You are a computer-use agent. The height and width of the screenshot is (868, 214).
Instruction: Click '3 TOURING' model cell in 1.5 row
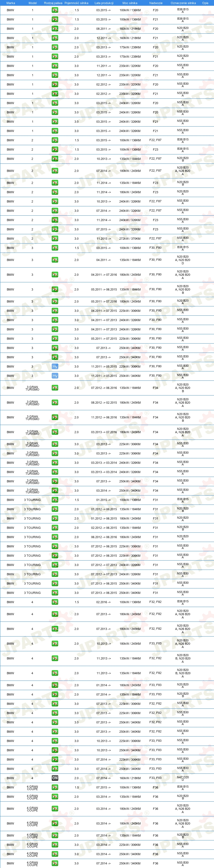pos(32,500)
